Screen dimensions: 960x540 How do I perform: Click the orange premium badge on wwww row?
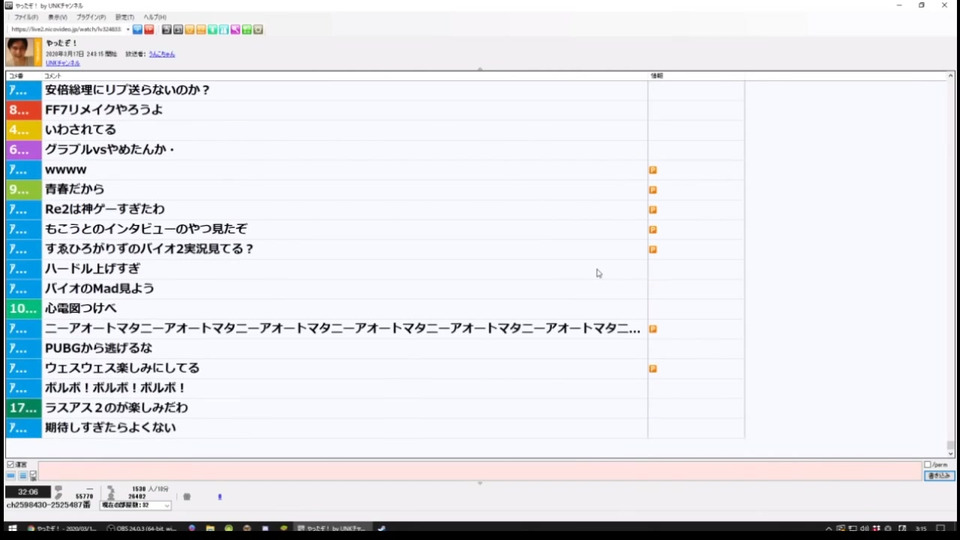click(653, 170)
